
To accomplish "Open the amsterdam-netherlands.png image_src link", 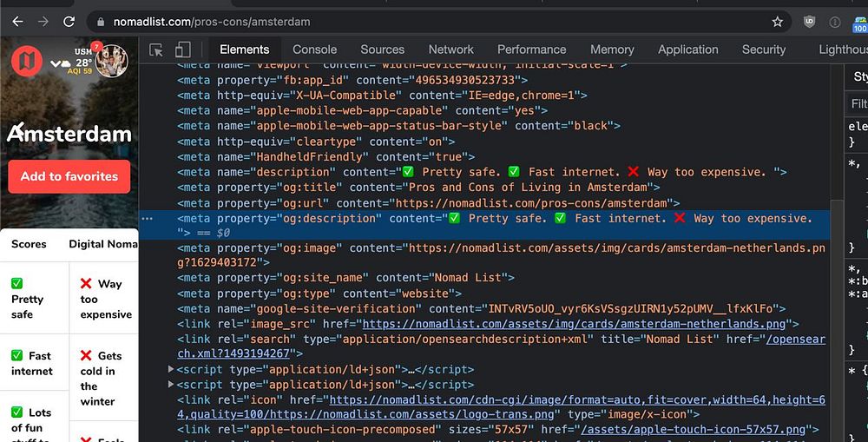I will tap(574, 324).
